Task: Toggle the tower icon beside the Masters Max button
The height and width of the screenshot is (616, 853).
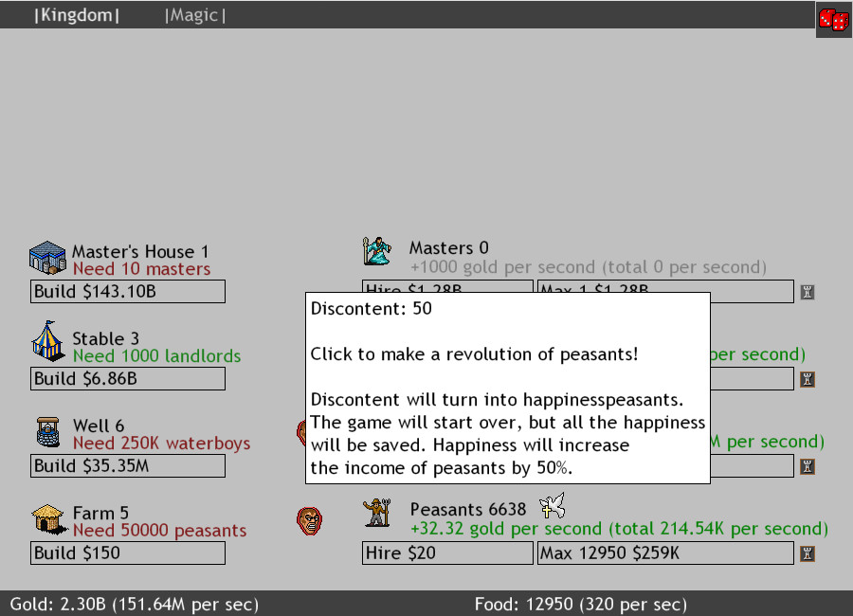Action: (807, 291)
